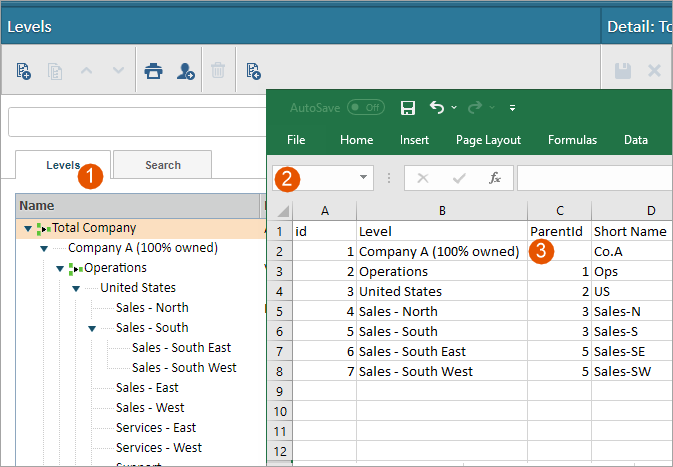Screen dimensions: 673x467
Task: Select Sales - South West in the tree
Action: 184,368
